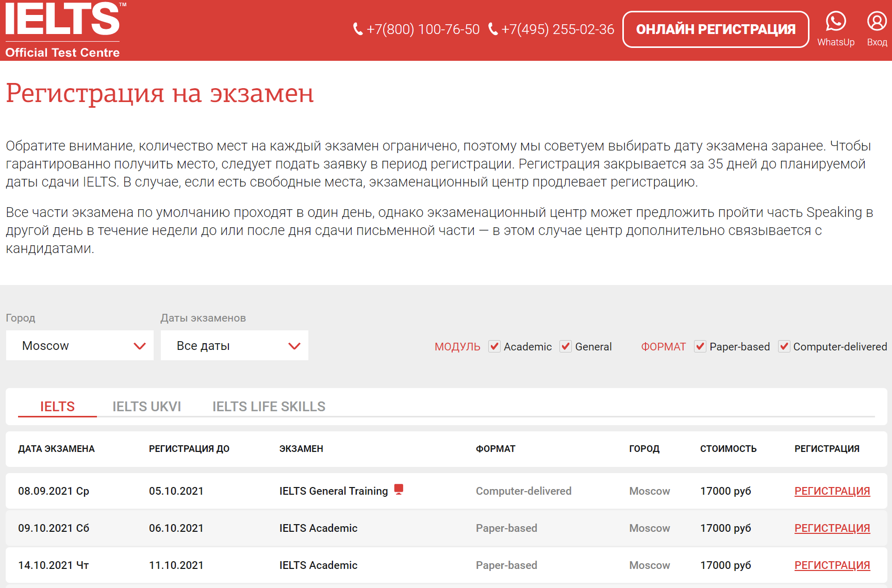
Task: Click the МОДУЛЬ filter label
Action: point(457,347)
